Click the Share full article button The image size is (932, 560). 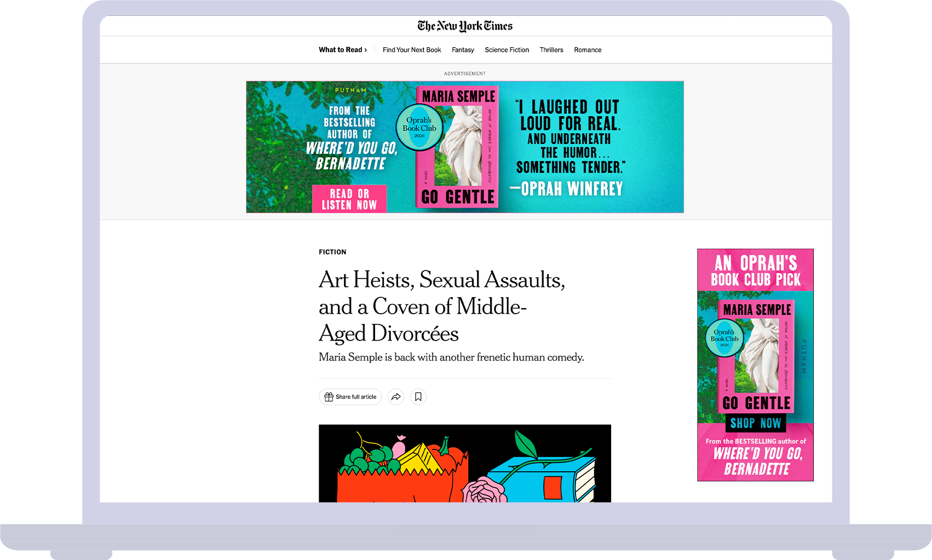tap(350, 397)
